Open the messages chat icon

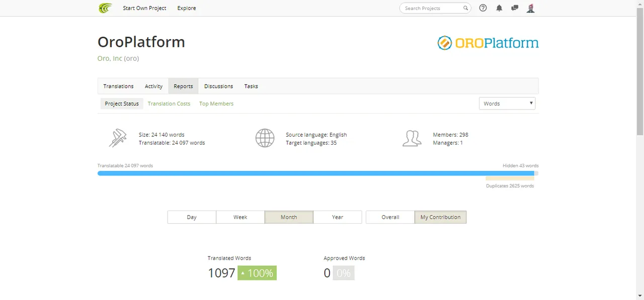(x=515, y=8)
